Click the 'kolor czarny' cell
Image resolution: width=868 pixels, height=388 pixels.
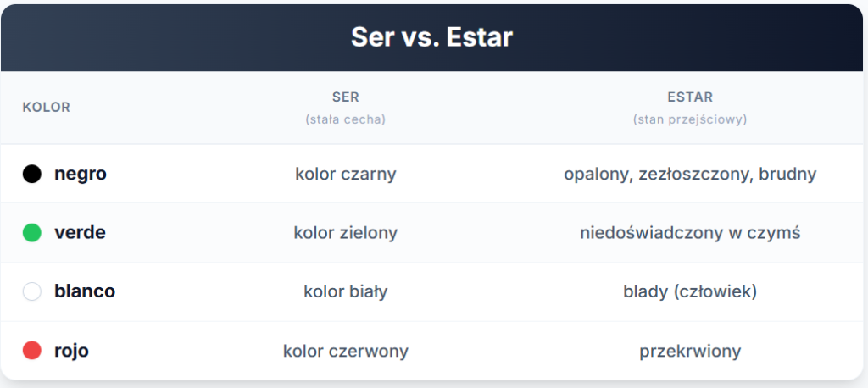(x=346, y=174)
